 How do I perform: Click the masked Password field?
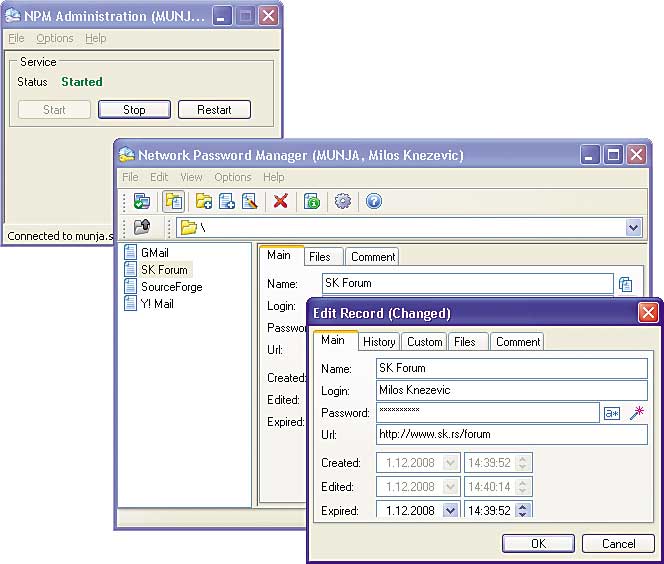[488, 412]
